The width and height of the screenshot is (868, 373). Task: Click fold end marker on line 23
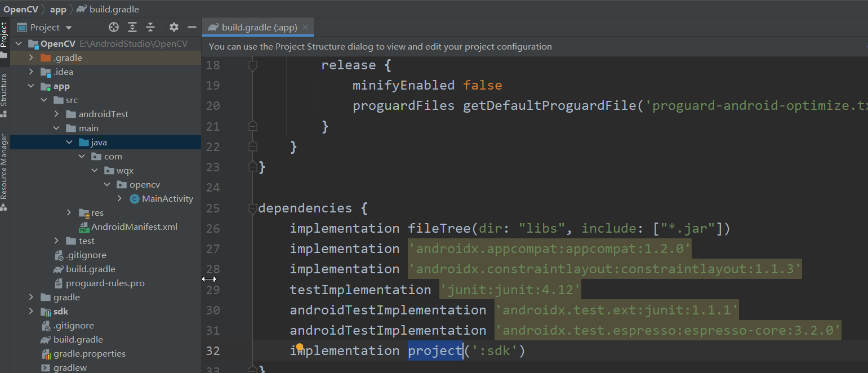pyautogui.click(x=253, y=167)
